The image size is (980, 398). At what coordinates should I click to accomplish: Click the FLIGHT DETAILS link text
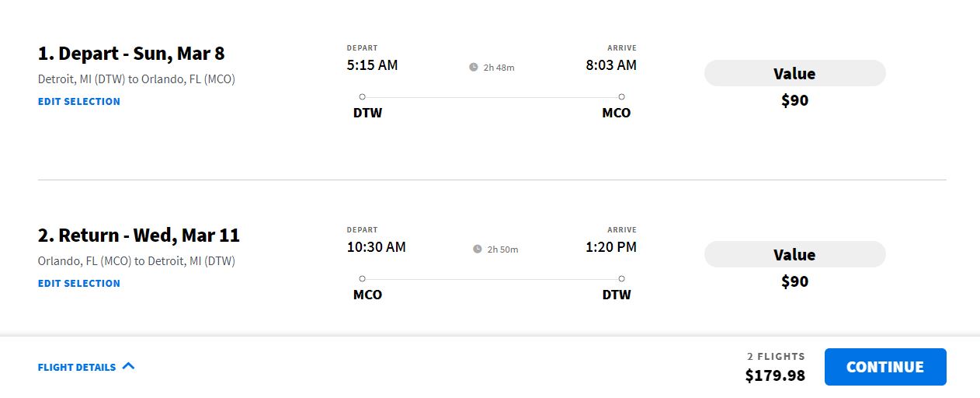pos(77,367)
